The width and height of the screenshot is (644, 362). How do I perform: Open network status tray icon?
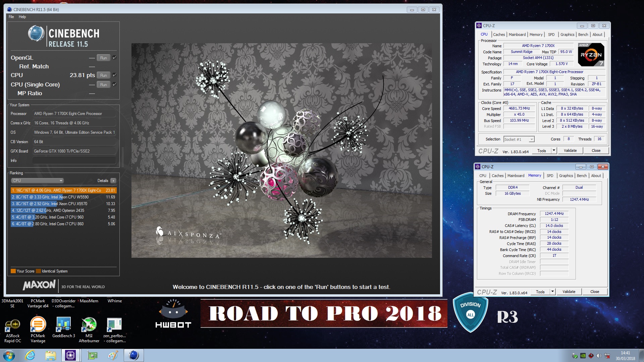coord(607,356)
